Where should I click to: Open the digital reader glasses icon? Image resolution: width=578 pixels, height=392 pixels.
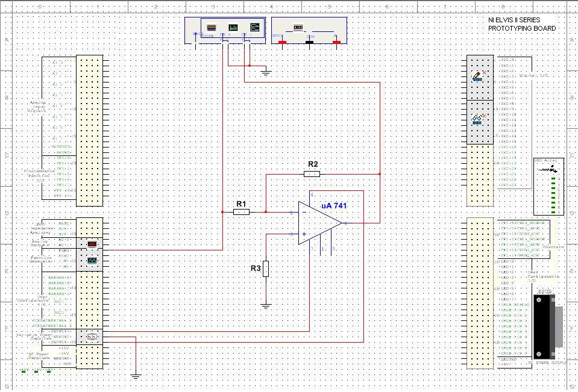coord(478,120)
